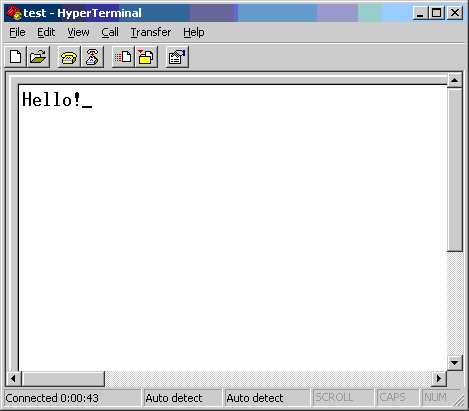Click the vertical scrollbar down arrow
This screenshot has width=469, height=411.
455,363
